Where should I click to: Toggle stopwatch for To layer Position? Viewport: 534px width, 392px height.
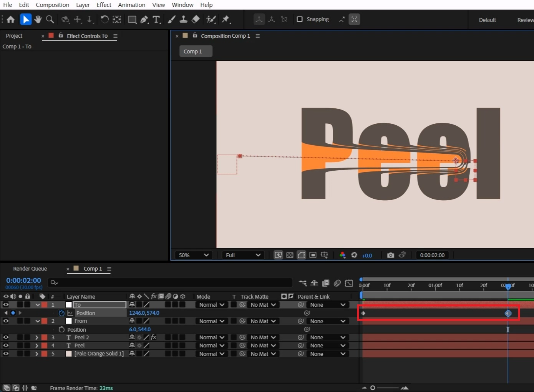pos(61,313)
